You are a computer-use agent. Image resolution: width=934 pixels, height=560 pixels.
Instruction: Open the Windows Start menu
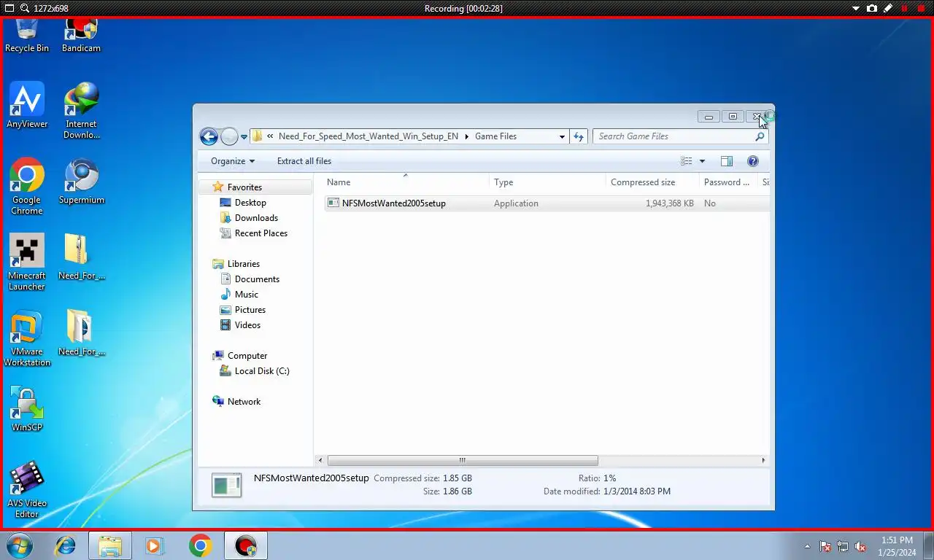pyautogui.click(x=20, y=545)
